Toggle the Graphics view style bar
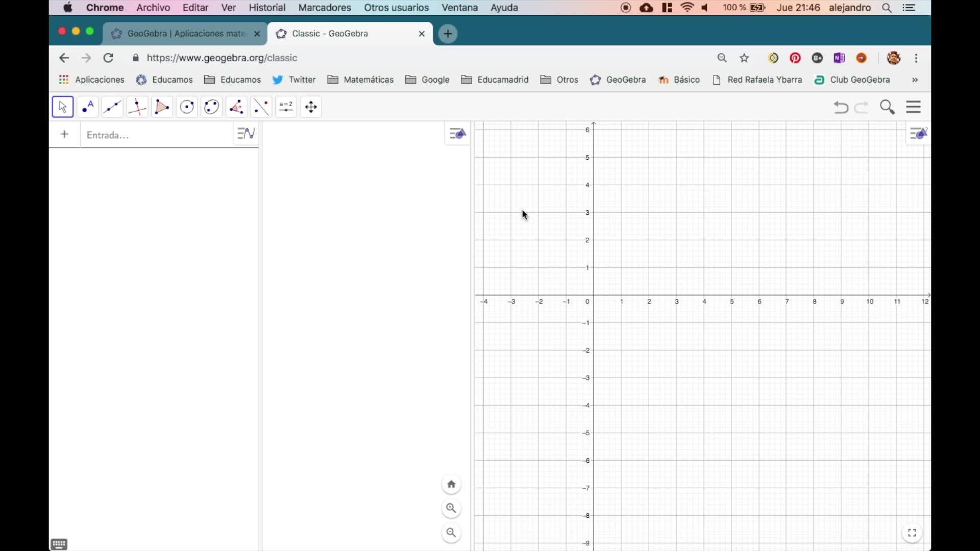Image resolution: width=980 pixels, height=551 pixels. coord(458,134)
